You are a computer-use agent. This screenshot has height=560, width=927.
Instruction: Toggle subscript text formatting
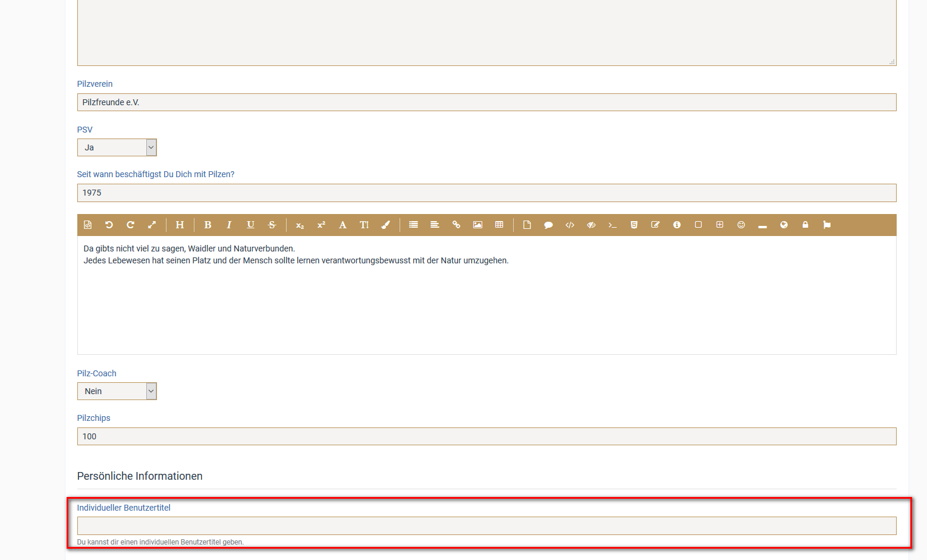click(x=300, y=225)
